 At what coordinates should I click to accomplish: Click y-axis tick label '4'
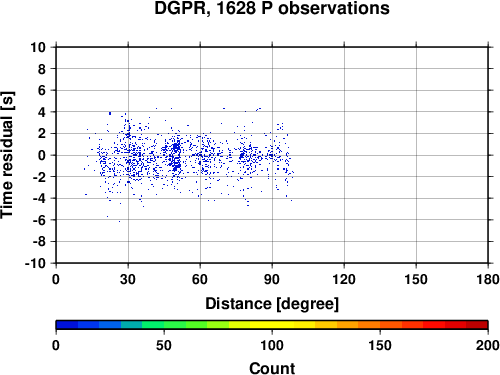point(42,112)
